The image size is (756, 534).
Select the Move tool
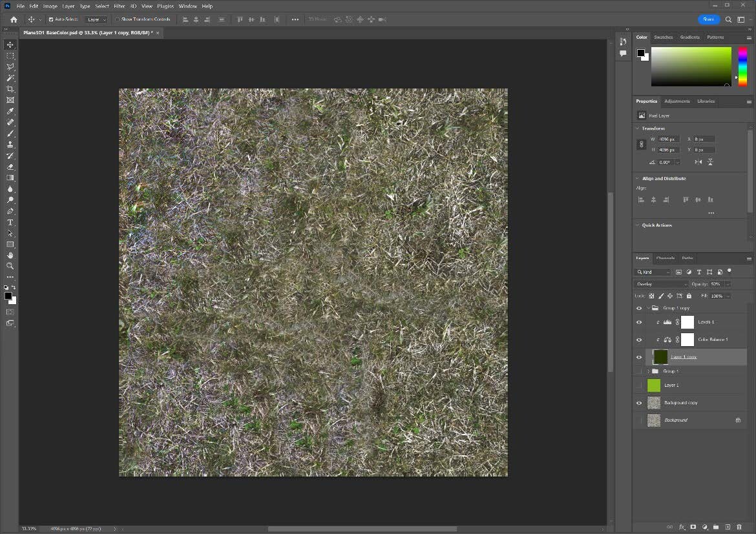pos(10,45)
